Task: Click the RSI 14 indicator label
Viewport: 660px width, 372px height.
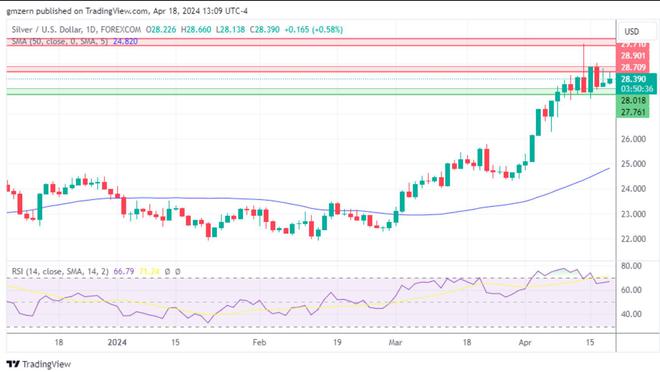Action: click(60, 272)
